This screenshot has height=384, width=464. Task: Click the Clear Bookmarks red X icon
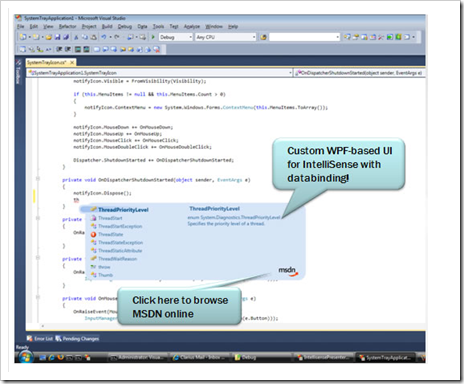pyautogui.click(x=157, y=49)
